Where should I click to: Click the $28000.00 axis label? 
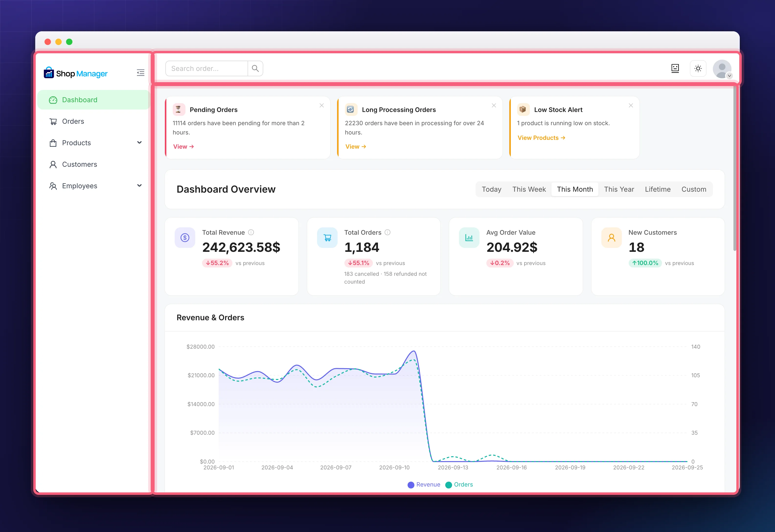pyautogui.click(x=200, y=347)
